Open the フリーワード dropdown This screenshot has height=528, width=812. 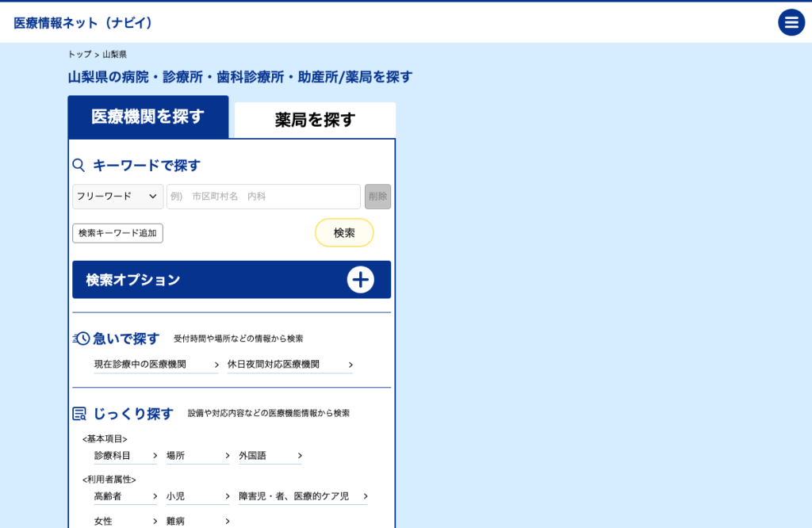117,196
